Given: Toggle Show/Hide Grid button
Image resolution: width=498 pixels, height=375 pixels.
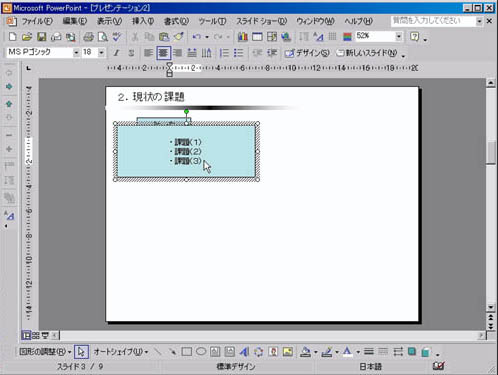Looking at the screenshot, I should click(x=332, y=37).
